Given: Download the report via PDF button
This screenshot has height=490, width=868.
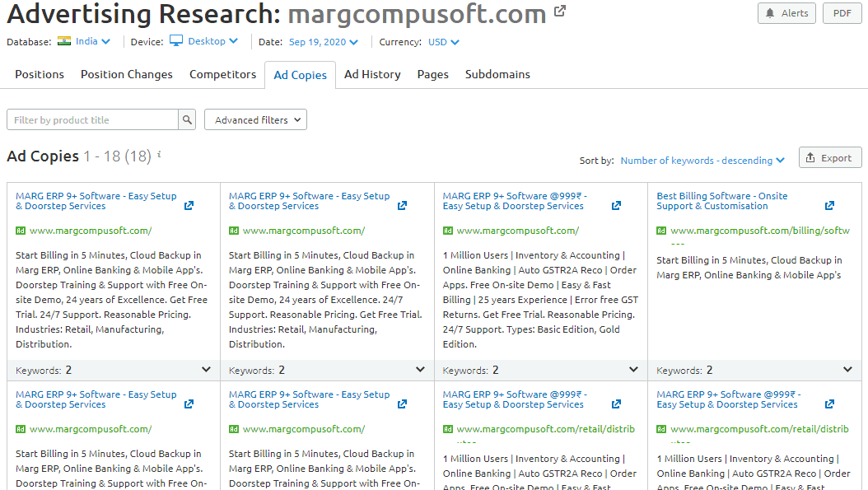Looking at the screenshot, I should tap(842, 13).
